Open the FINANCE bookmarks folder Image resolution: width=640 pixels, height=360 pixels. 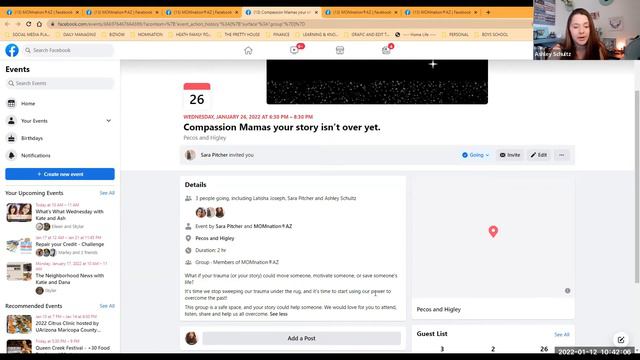278,35
